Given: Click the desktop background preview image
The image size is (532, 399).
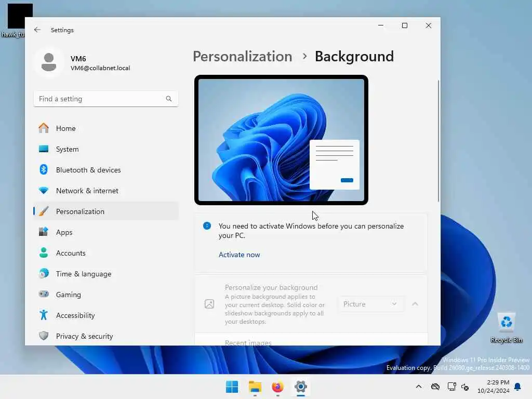Looking at the screenshot, I should [x=281, y=140].
